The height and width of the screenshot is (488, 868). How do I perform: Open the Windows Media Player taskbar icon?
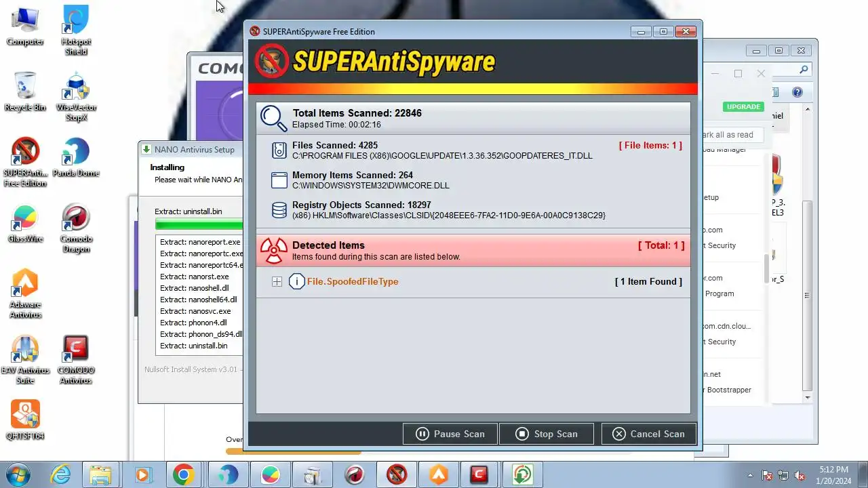click(142, 474)
